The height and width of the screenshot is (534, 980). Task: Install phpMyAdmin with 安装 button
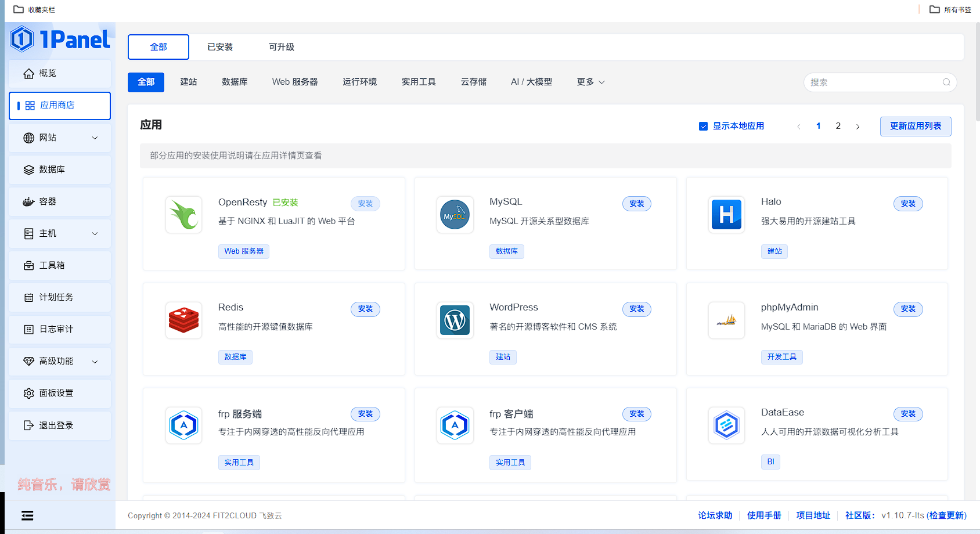(x=908, y=309)
